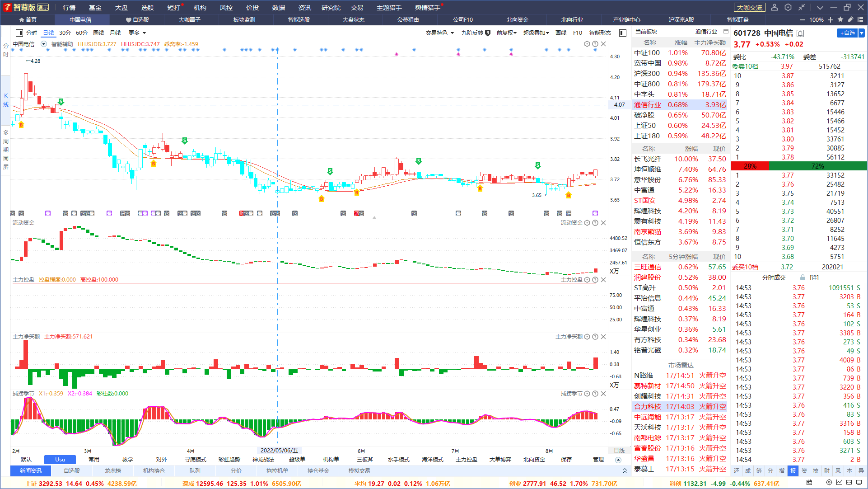
Task: Click the line chart icon in status bar
Action: (x=839, y=483)
